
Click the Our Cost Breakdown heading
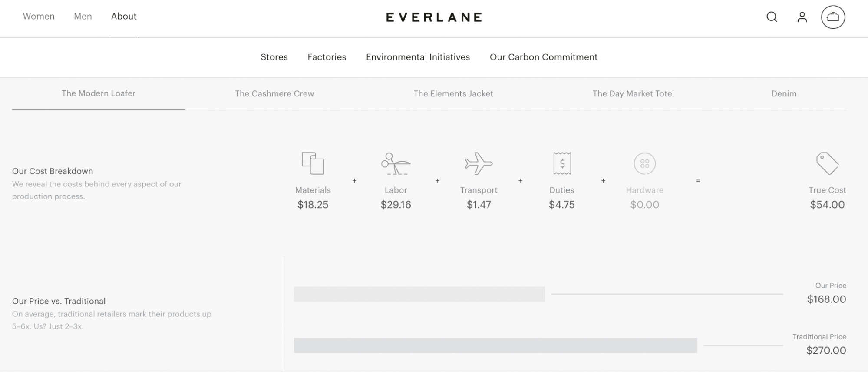[x=53, y=171]
